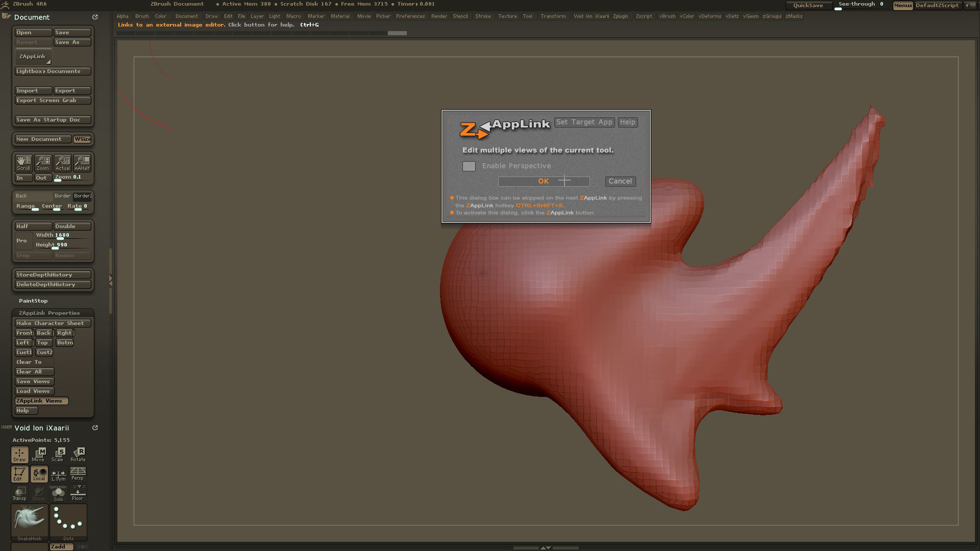Click Save As Startup Doc button

click(53, 120)
